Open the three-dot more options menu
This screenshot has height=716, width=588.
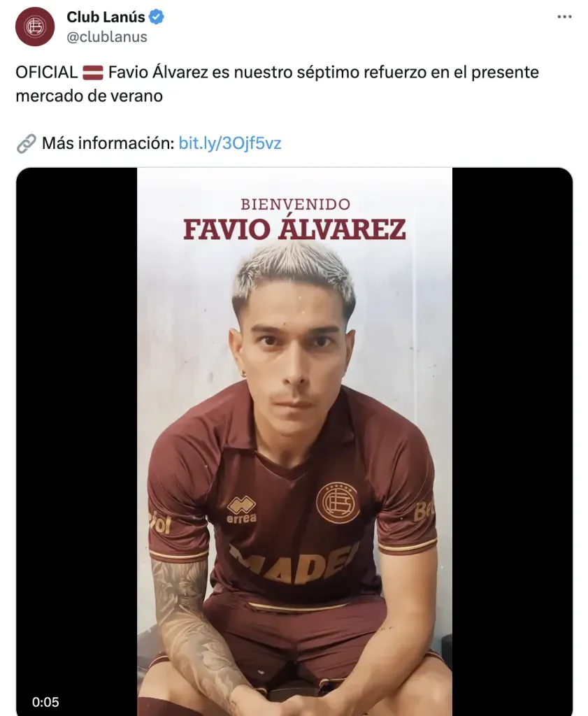click(x=564, y=17)
